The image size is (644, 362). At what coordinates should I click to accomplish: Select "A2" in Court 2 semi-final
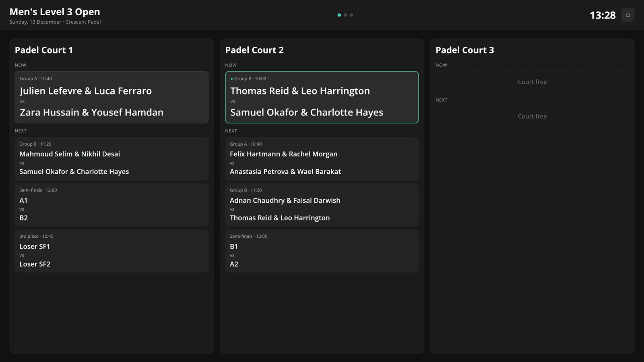pos(234,264)
